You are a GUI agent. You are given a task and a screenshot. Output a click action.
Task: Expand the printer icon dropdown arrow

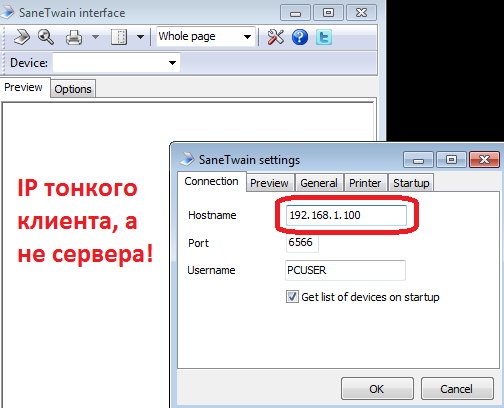(x=96, y=37)
